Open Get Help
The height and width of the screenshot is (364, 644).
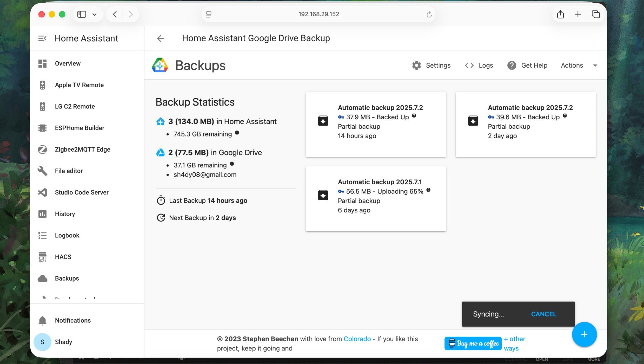pyautogui.click(x=527, y=65)
